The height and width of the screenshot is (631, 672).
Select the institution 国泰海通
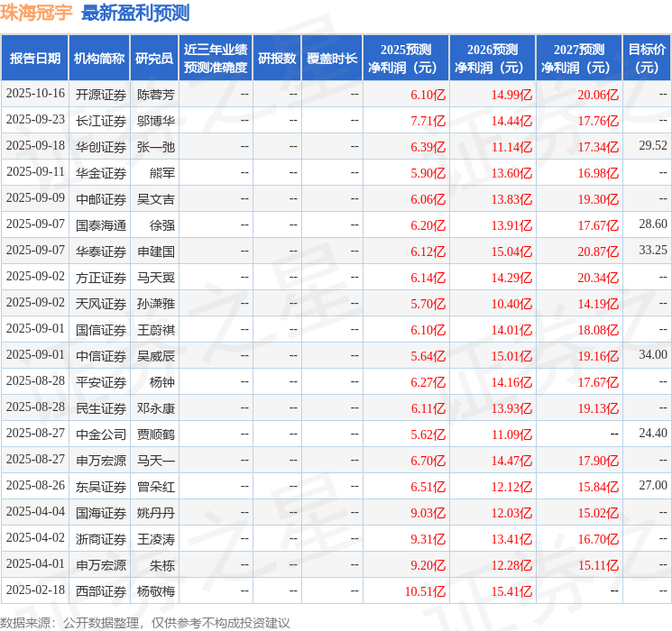(101, 225)
